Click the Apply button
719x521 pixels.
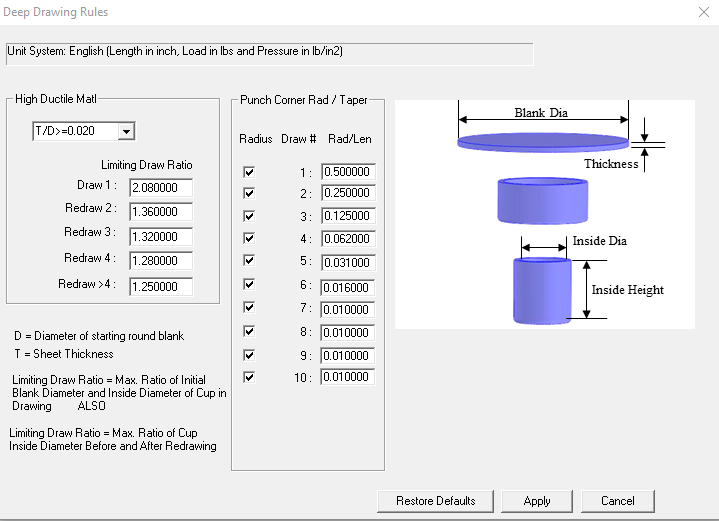pyautogui.click(x=537, y=500)
